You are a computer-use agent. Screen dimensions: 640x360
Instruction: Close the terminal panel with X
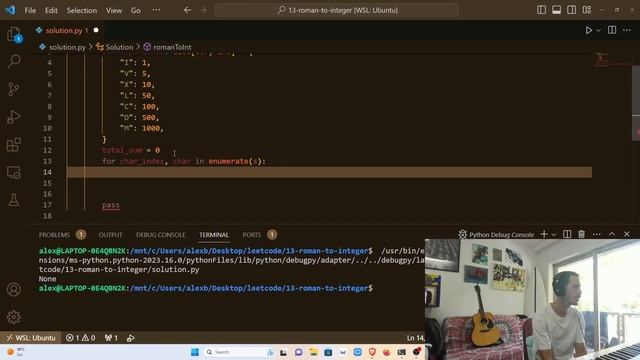point(627,234)
